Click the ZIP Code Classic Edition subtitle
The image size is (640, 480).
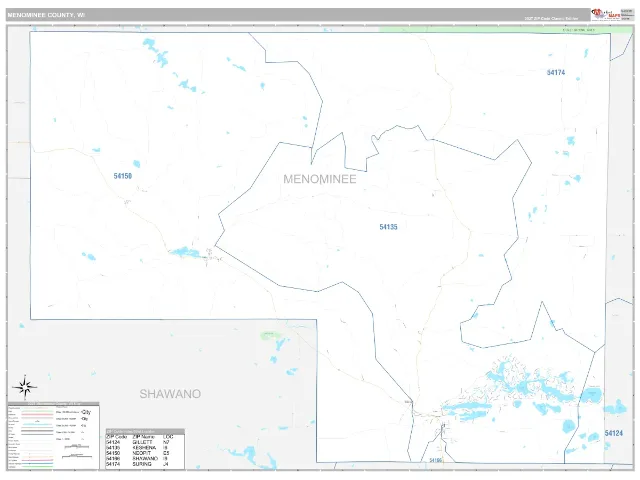tap(551, 18)
